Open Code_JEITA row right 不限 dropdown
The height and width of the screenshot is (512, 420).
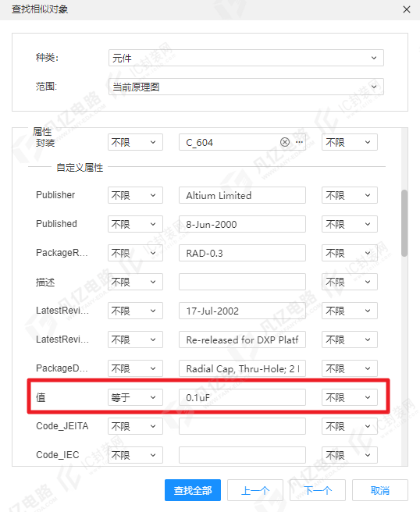tap(350, 426)
